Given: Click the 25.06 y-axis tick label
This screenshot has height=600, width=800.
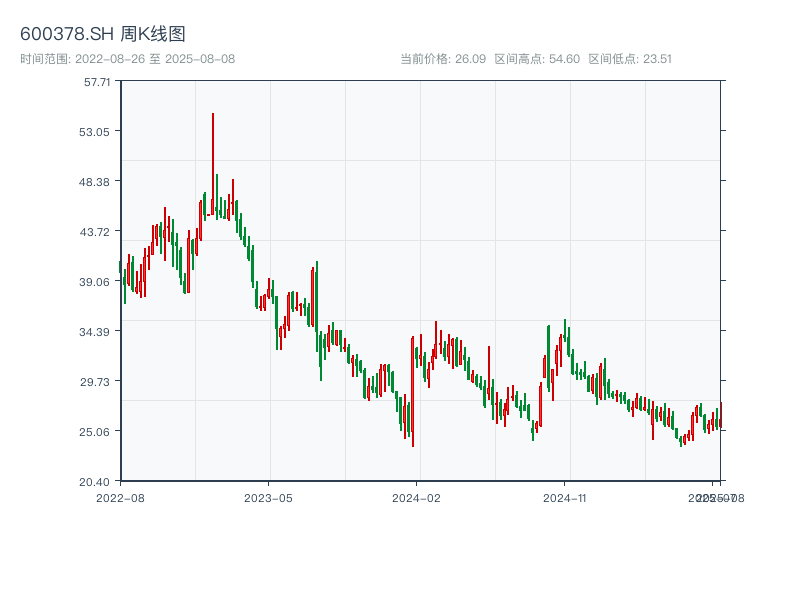Looking at the screenshot, I should (97, 432).
